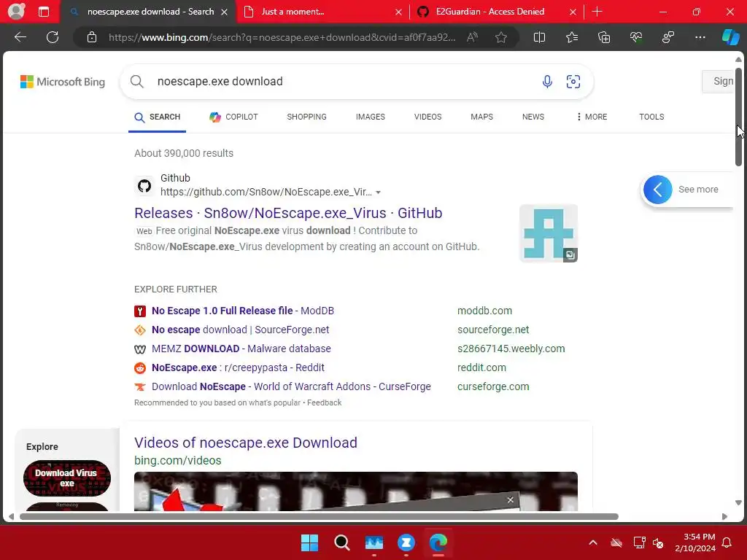
Task: Open Download NoEscape CurseForge link
Action: pyautogui.click(x=291, y=386)
